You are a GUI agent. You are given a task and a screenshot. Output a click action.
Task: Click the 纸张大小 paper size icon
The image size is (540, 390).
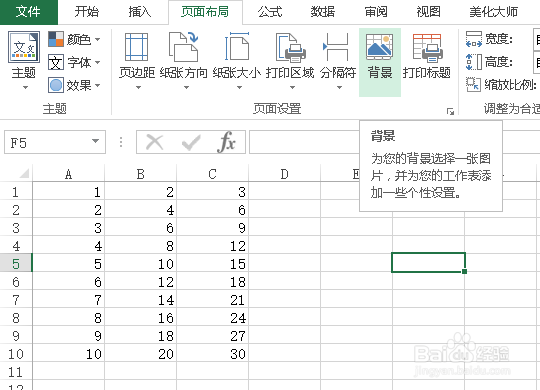coord(237,47)
